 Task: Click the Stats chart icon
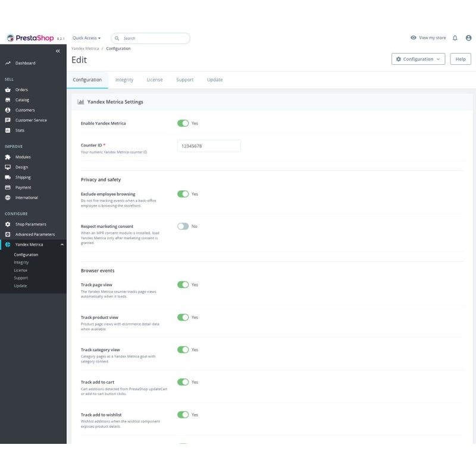point(8,130)
